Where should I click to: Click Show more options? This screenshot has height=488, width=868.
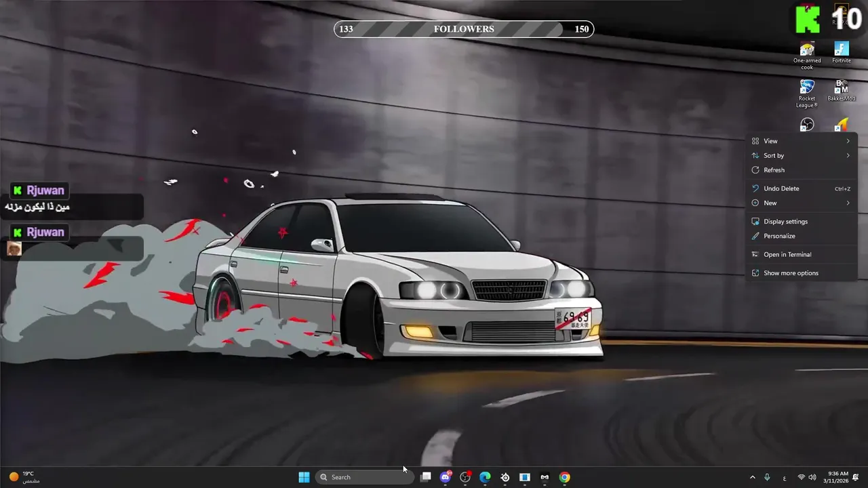click(x=801, y=273)
